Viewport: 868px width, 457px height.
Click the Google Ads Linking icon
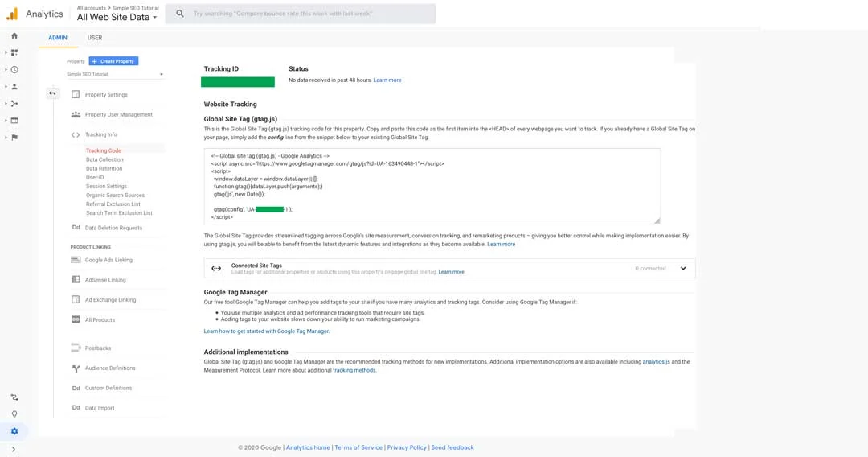tap(76, 260)
